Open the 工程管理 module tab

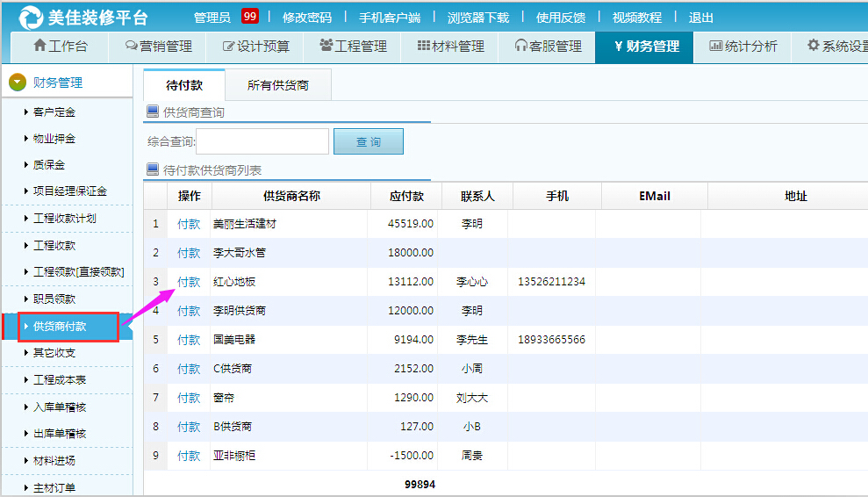(353, 47)
